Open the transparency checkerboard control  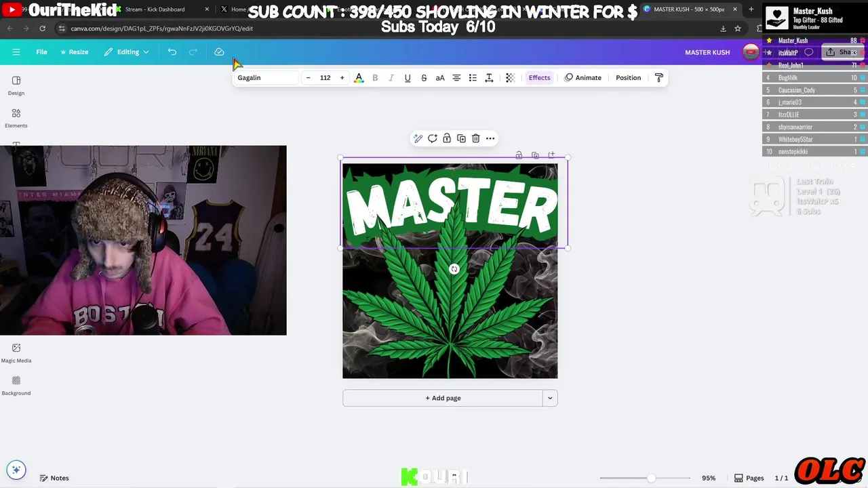tap(511, 78)
